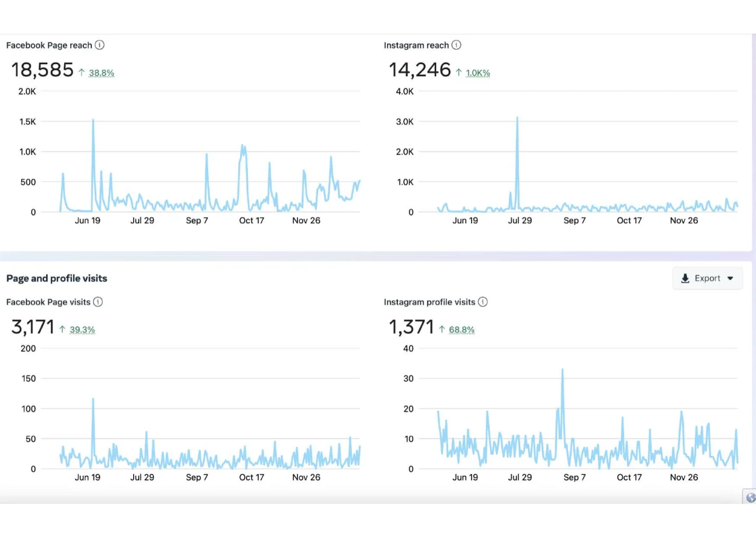The height and width of the screenshot is (534, 756).
Task: Click the download icon inside the Export button
Action: (x=685, y=278)
